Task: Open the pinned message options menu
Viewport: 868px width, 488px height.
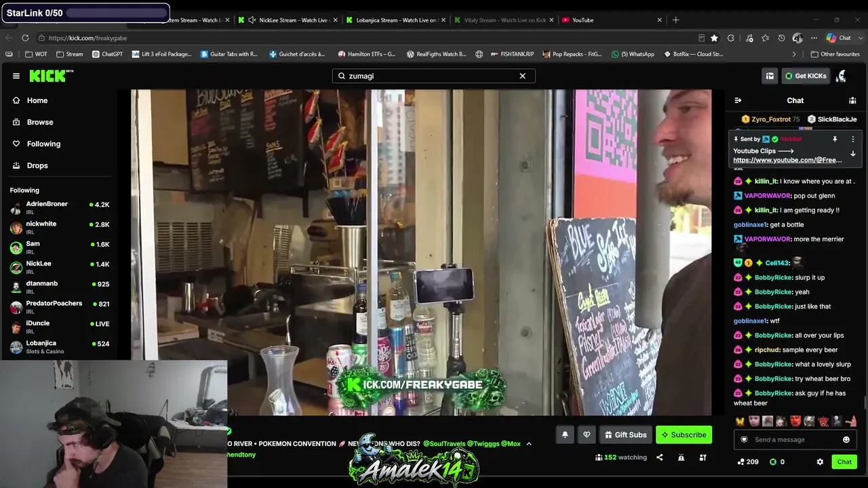Action: point(853,139)
